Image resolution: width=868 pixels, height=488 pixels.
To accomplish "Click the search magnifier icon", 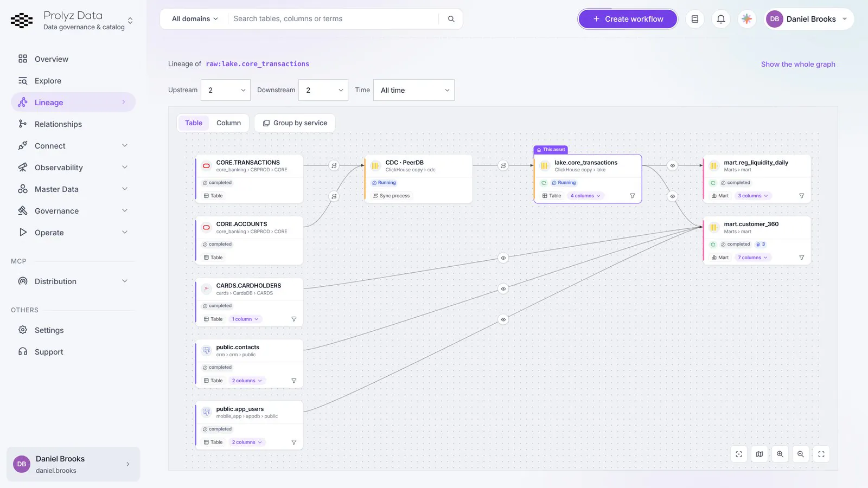I will (x=451, y=19).
